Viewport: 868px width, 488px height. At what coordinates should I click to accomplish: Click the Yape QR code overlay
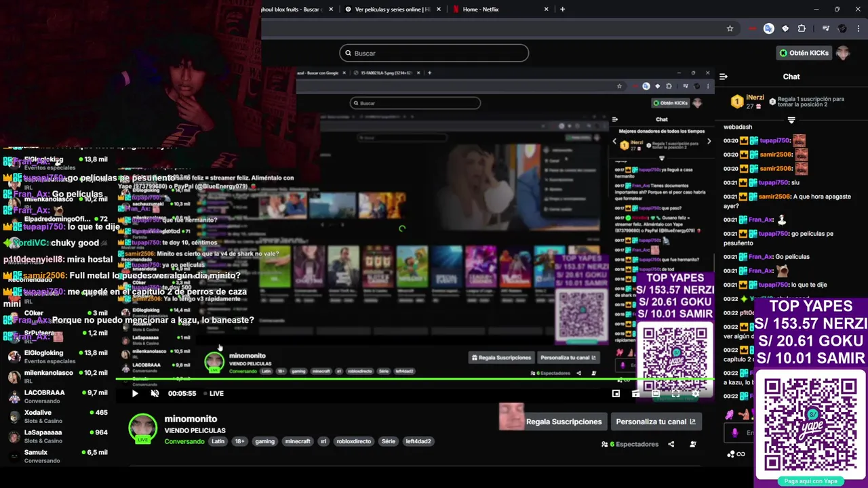point(810,424)
